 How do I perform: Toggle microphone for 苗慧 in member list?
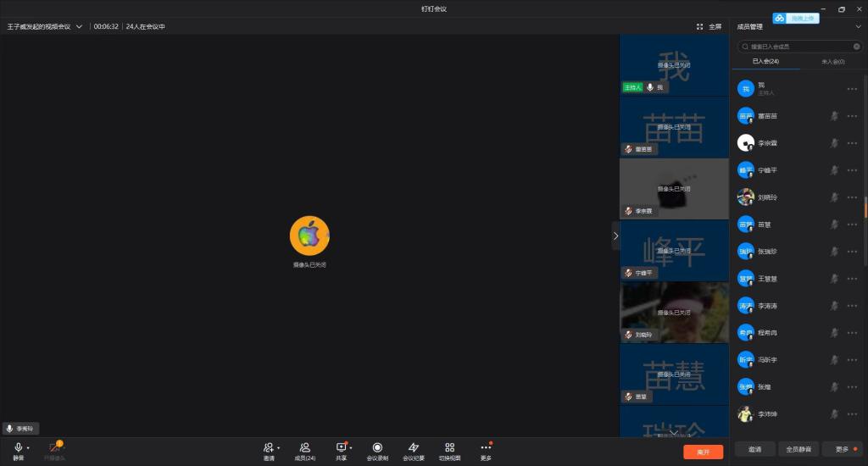tap(834, 225)
